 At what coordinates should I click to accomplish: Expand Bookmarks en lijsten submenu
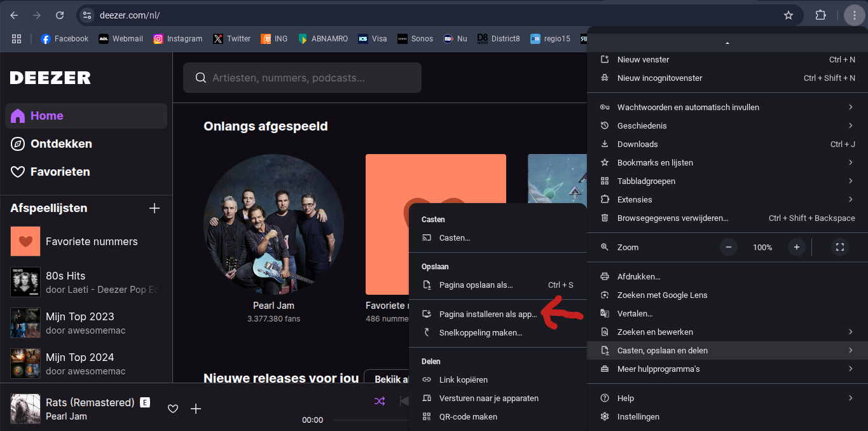[727, 163]
